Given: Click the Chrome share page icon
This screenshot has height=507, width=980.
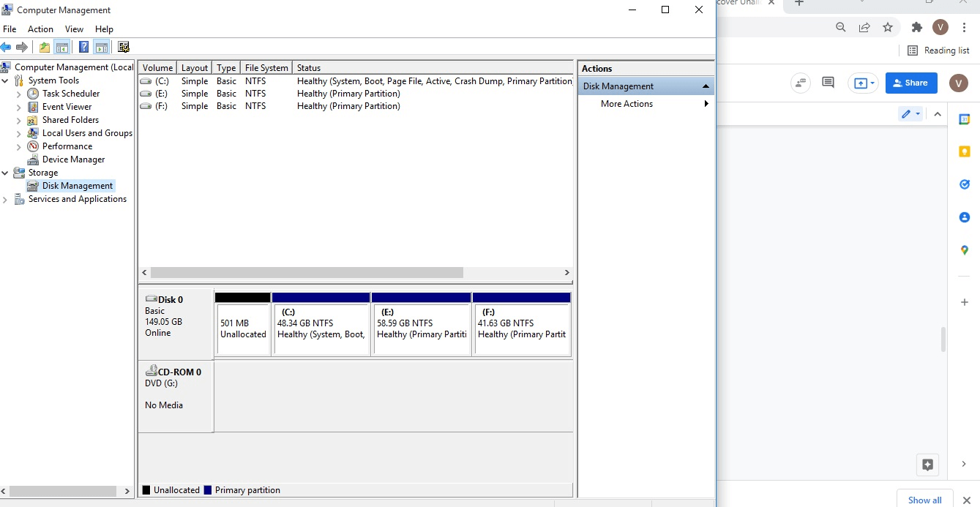Looking at the screenshot, I should tap(864, 27).
